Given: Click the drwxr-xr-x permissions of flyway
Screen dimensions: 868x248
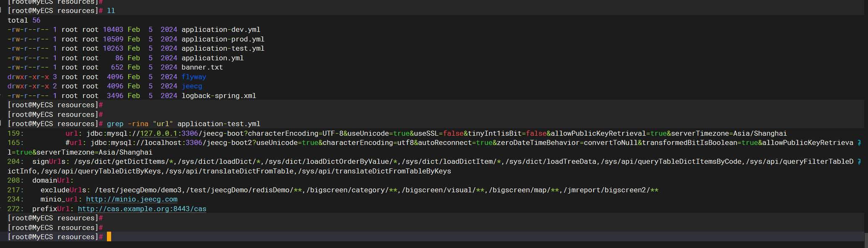Looking at the screenshot, I should pos(28,77).
